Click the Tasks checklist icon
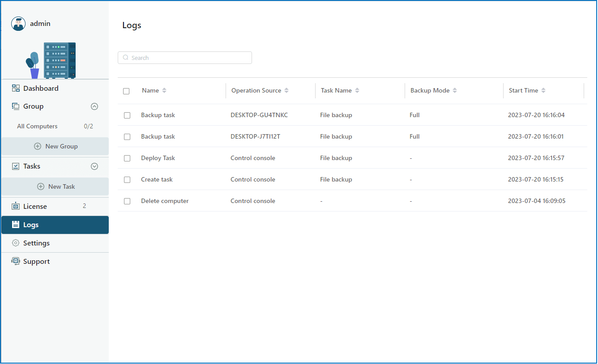Image resolution: width=598 pixels, height=364 pixels. click(16, 166)
